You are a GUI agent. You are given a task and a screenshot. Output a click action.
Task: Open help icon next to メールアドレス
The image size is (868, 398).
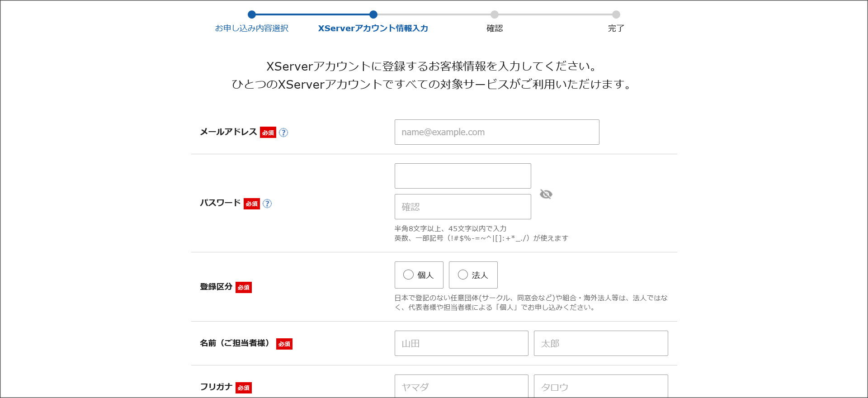(283, 133)
